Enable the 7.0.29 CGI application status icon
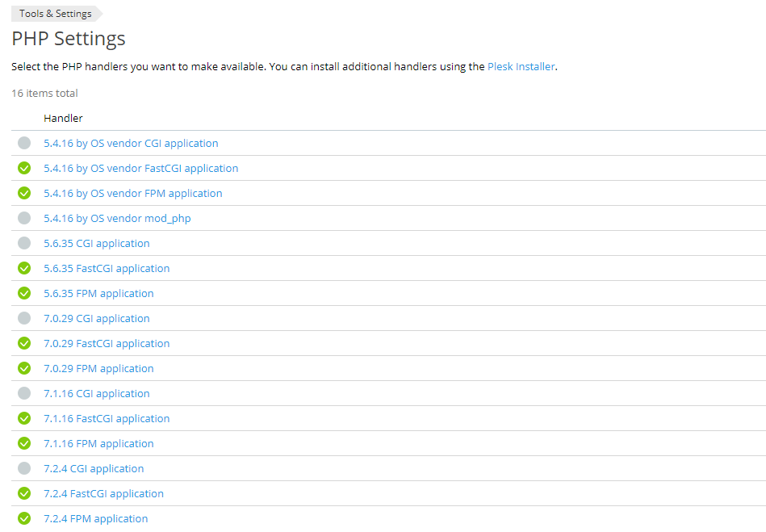 point(24,318)
